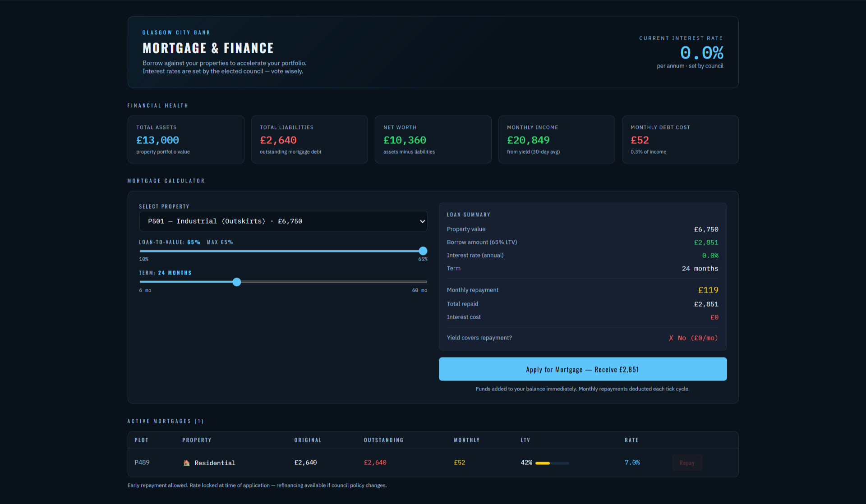Select the Monthly Debt Cost £52 card
866x504 pixels.
click(680, 139)
